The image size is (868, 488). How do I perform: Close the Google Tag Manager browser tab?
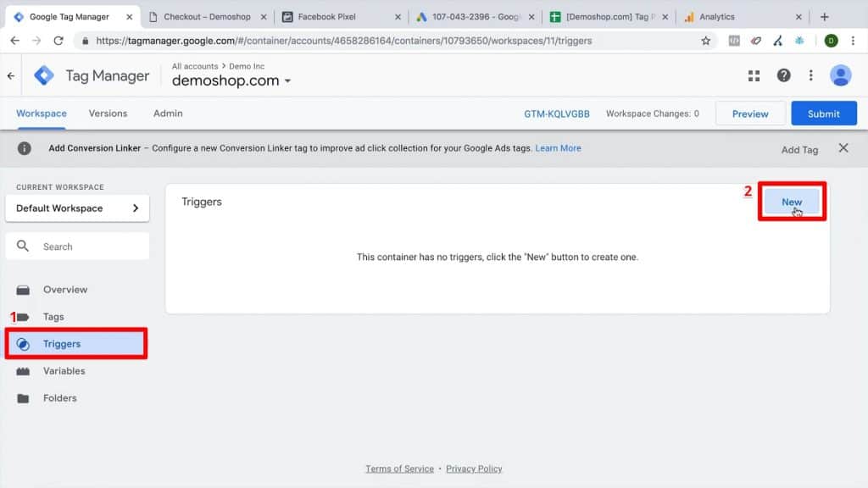129,17
